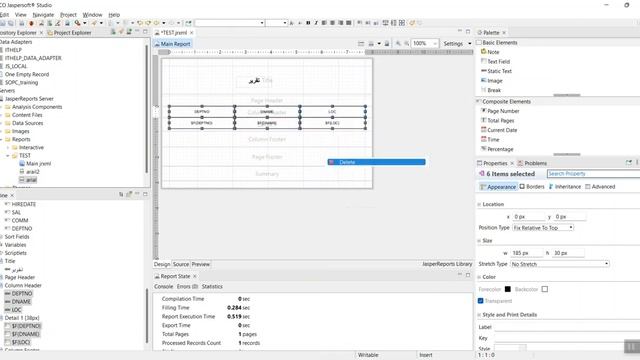Open the Settings dropdown menu
The image size is (640, 360).
coord(470,43)
